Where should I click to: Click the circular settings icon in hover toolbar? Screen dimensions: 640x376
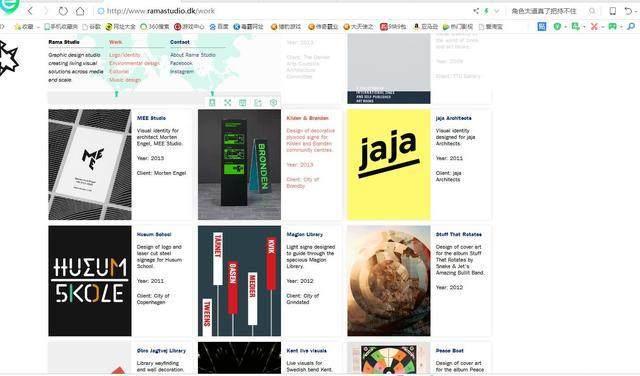tap(273, 102)
